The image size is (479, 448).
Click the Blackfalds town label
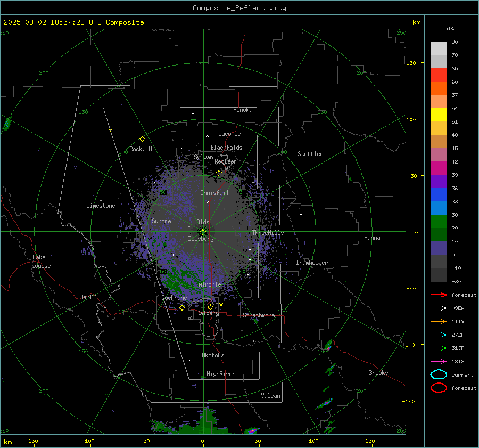pyautogui.click(x=226, y=148)
